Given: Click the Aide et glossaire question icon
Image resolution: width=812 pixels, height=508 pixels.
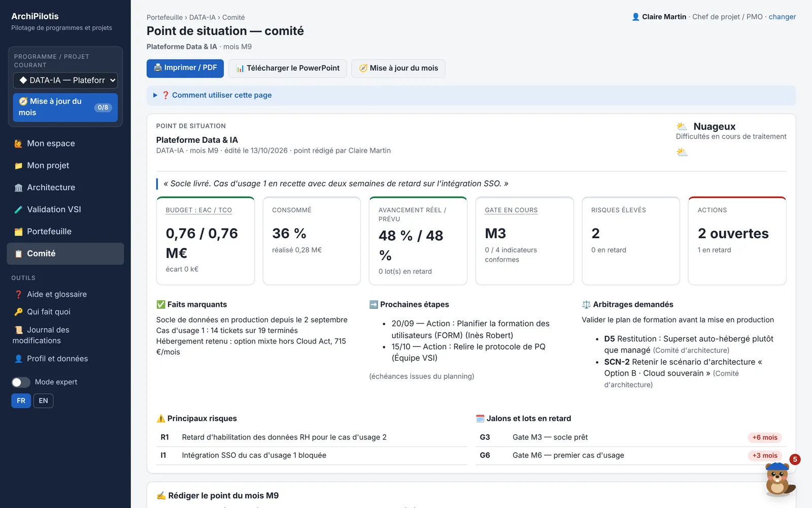Looking at the screenshot, I should coord(19,295).
